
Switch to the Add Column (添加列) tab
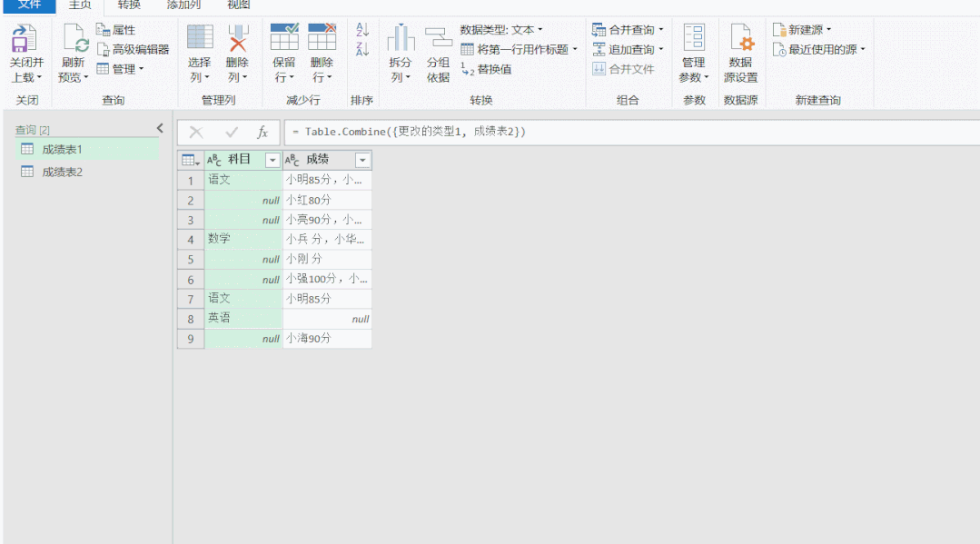pyautogui.click(x=183, y=5)
